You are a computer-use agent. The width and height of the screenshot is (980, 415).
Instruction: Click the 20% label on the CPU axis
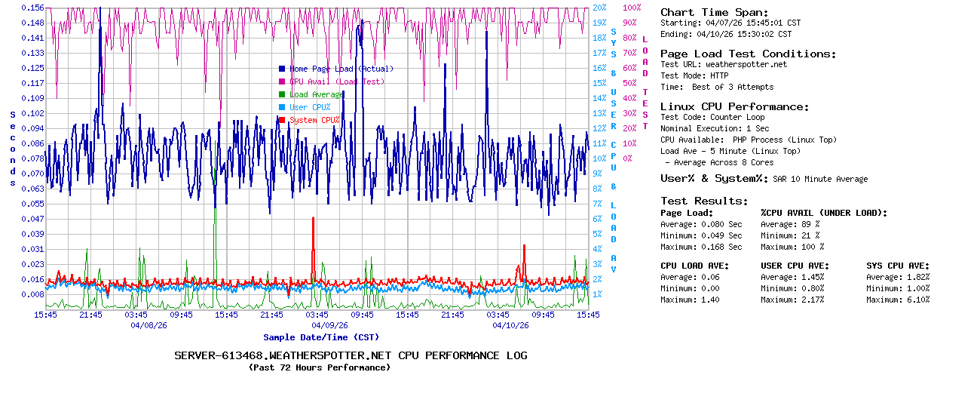(x=599, y=8)
